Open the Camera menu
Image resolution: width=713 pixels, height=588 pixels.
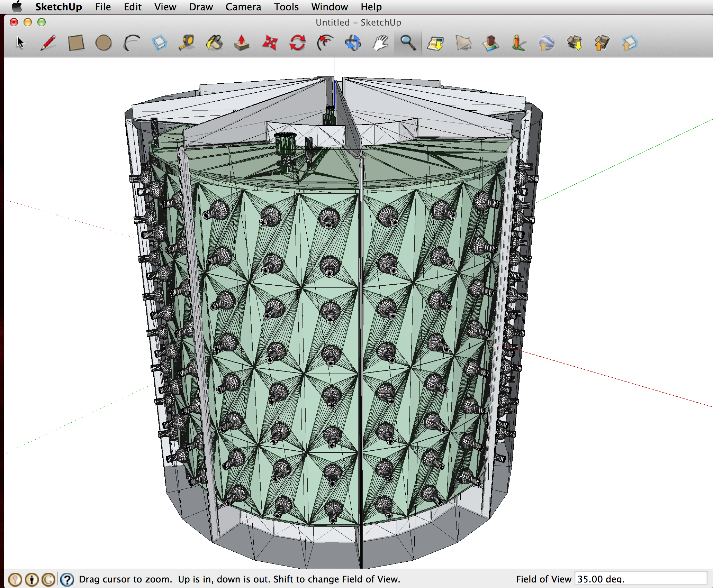[x=243, y=7]
